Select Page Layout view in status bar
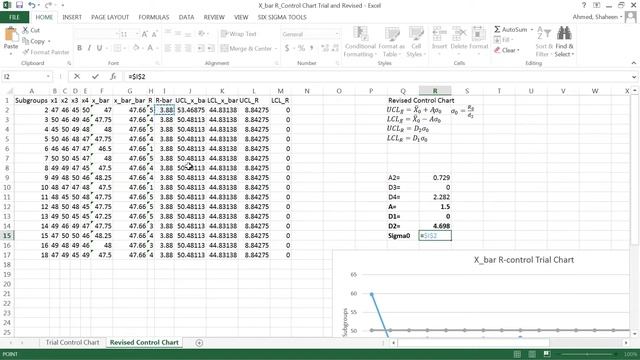The width and height of the screenshot is (640, 360). point(532,354)
